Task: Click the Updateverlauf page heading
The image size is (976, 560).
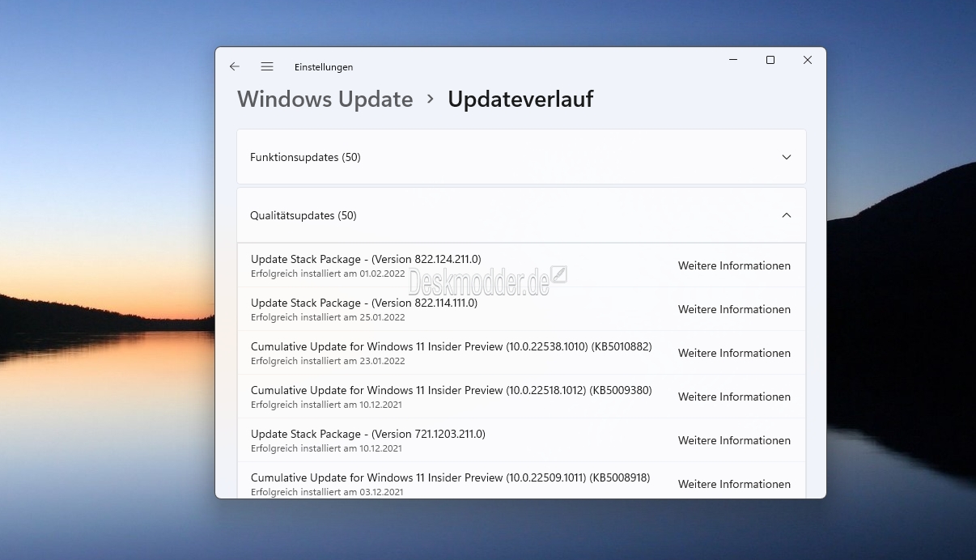Action: click(x=520, y=99)
